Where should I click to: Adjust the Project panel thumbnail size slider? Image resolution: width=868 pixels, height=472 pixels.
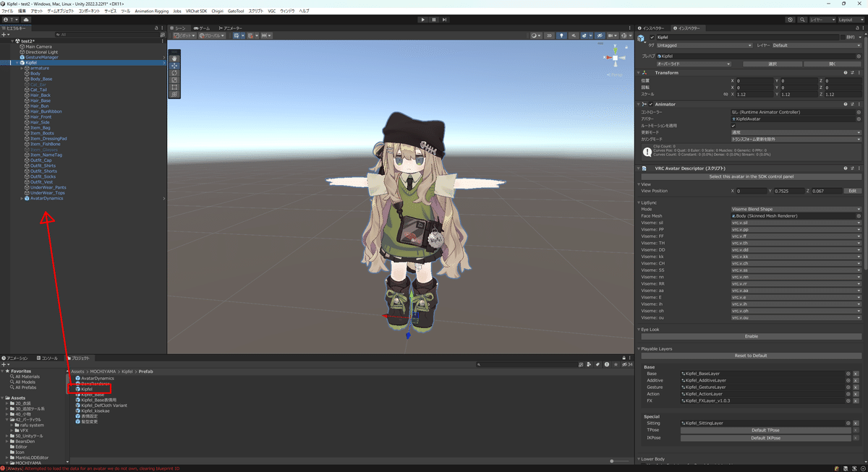click(x=612, y=460)
